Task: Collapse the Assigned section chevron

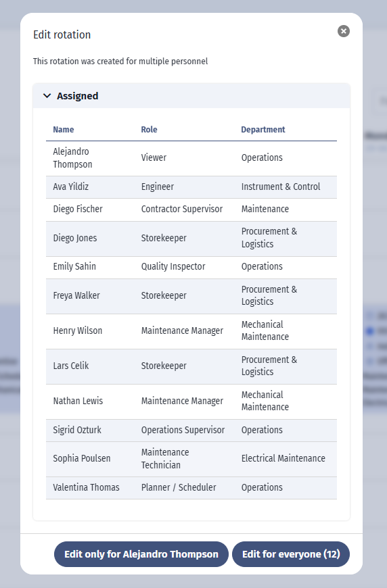Action: pos(47,96)
